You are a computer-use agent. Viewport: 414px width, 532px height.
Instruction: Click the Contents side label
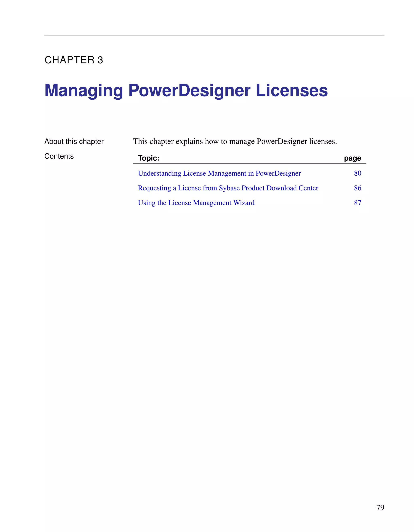click(x=59, y=156)
